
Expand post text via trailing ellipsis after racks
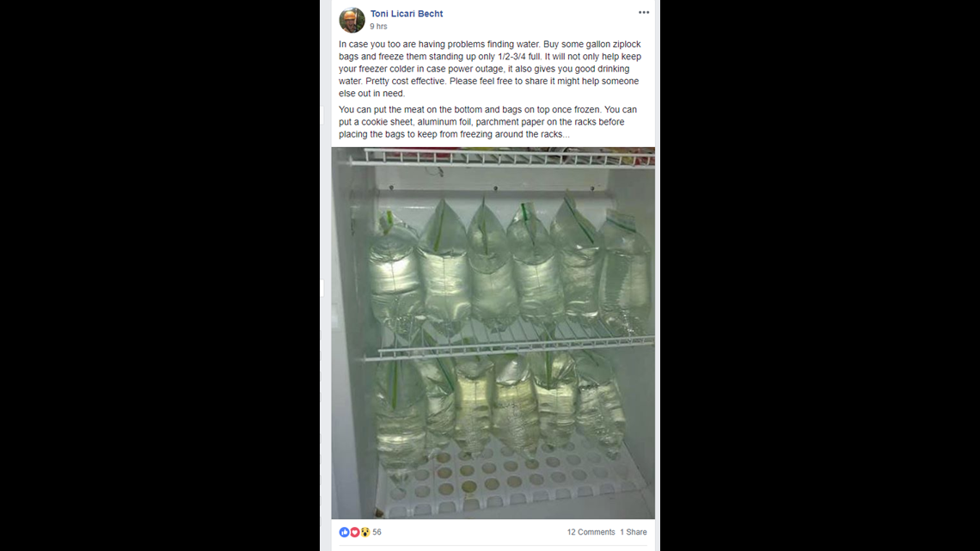click(566, 134)
